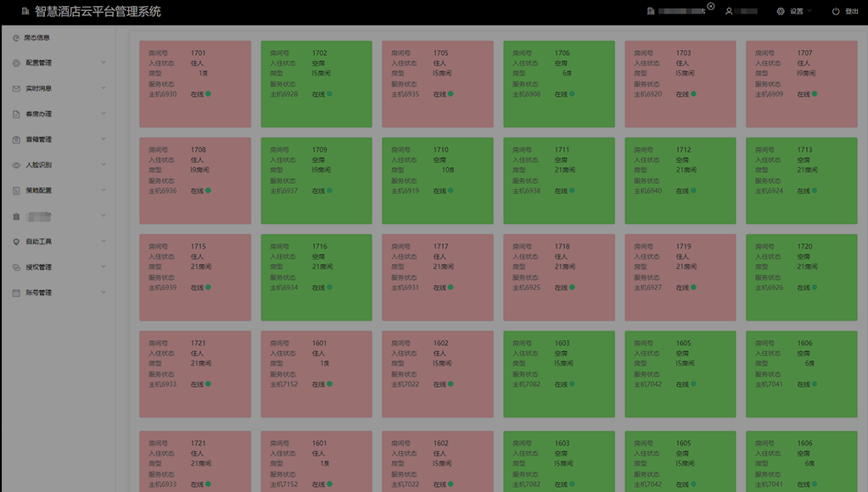Click the 策略配置 sidebar icon

click(16, 190)
